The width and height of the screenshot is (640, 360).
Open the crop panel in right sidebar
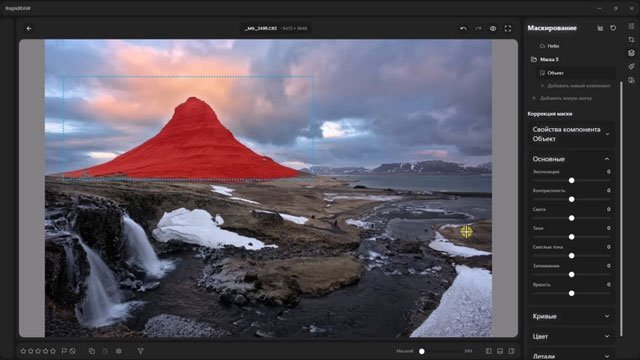click(x=631, y=40)
